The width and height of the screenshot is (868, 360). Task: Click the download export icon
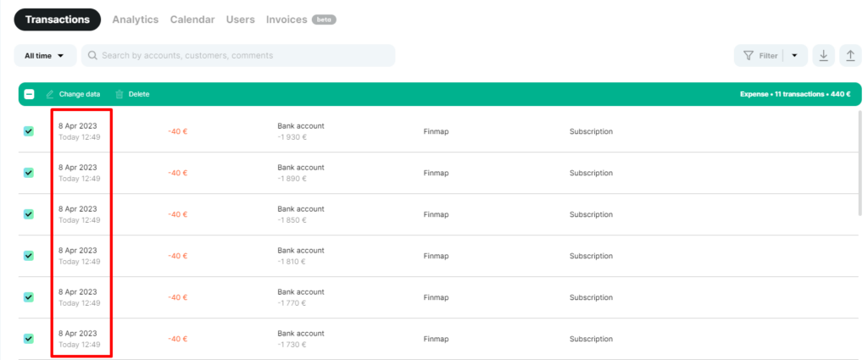point(824,56)
